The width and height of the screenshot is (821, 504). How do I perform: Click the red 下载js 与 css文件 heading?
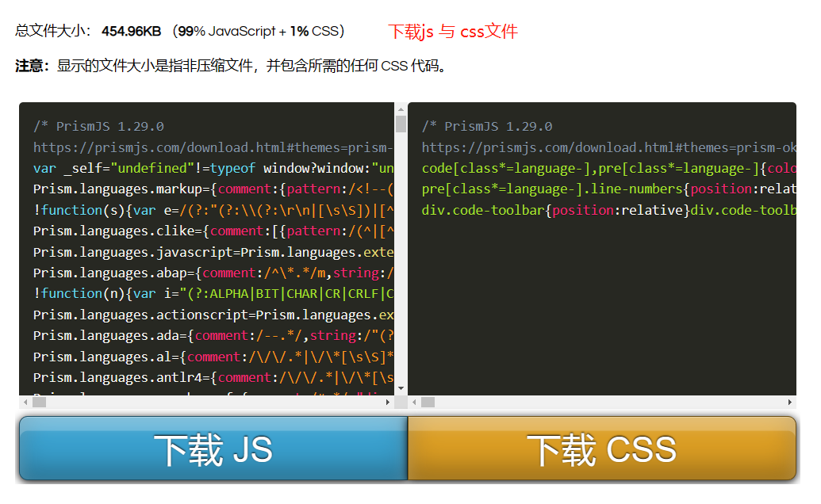tap(453, 32)
